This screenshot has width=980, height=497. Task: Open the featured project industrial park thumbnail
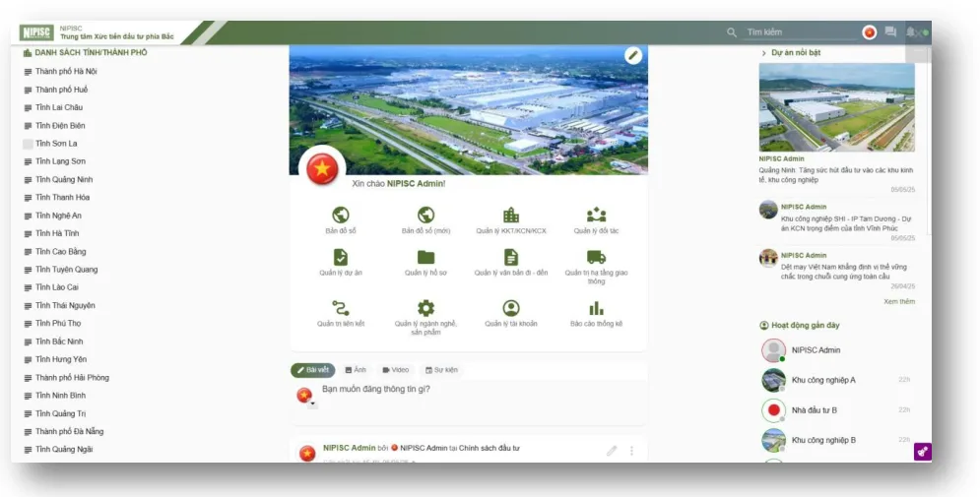(836, 107)
